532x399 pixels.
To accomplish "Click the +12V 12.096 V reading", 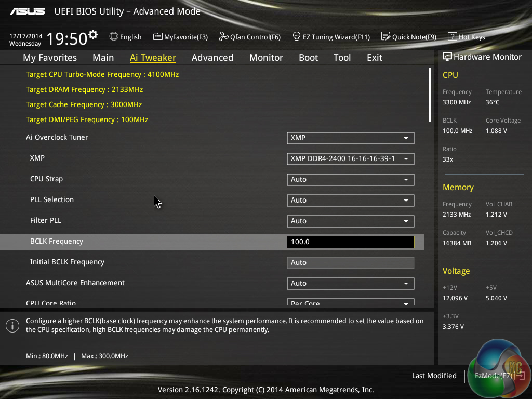I will coord(455,298).
